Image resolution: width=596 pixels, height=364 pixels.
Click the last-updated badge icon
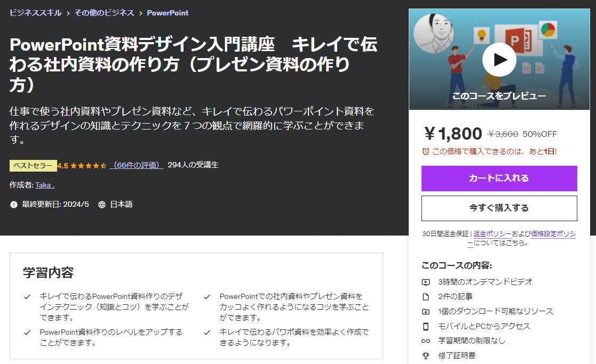click(14, 205)
